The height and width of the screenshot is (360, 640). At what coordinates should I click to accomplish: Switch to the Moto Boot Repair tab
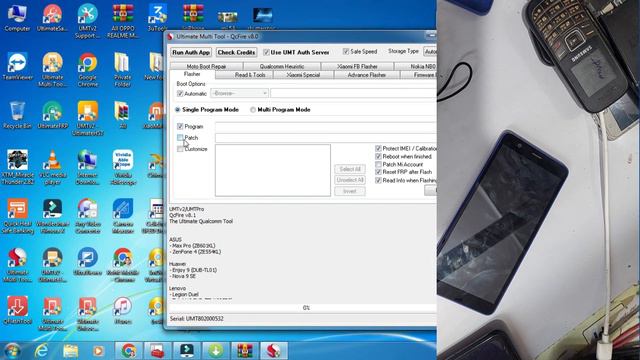206,66
